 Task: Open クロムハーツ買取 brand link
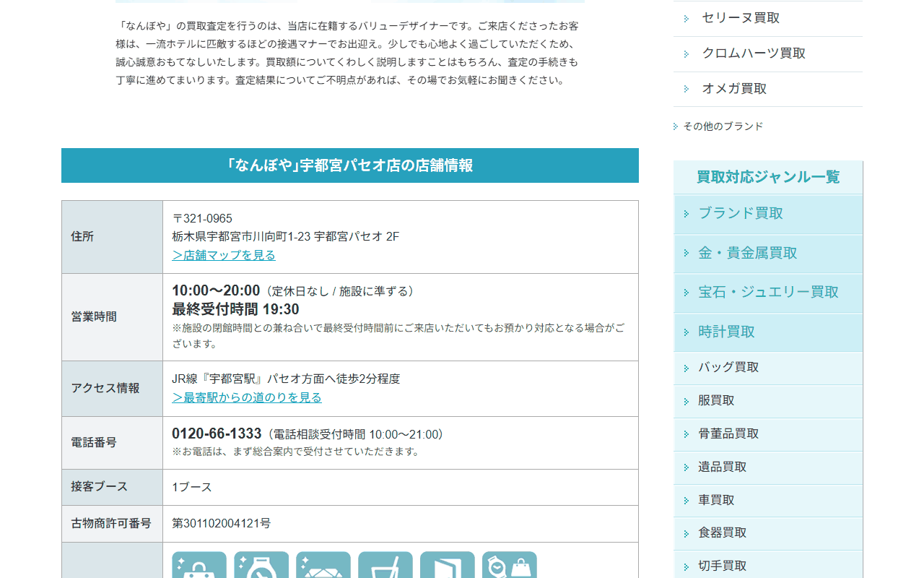point(768,53)
